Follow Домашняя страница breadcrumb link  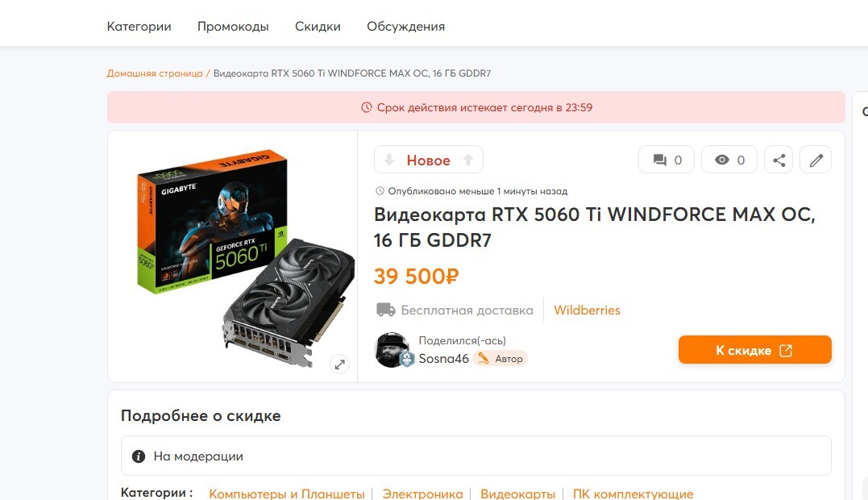pos(155,73)
